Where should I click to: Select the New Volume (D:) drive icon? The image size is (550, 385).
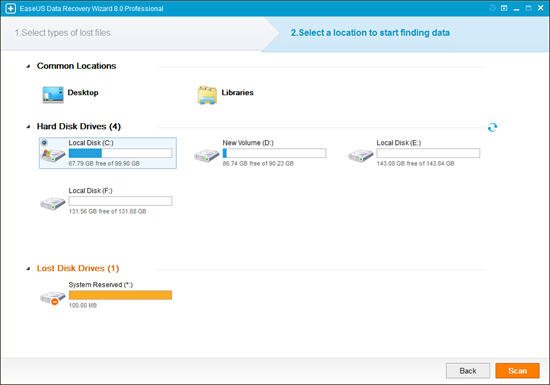click(207, 155)
